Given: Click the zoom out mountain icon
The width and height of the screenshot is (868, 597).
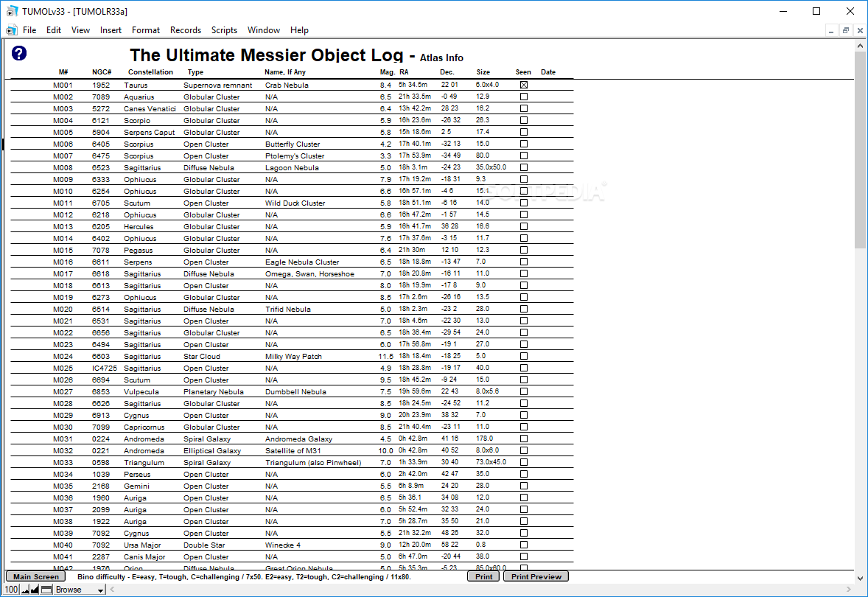Looking at the screenshot, I should click(x=25, y=590).
